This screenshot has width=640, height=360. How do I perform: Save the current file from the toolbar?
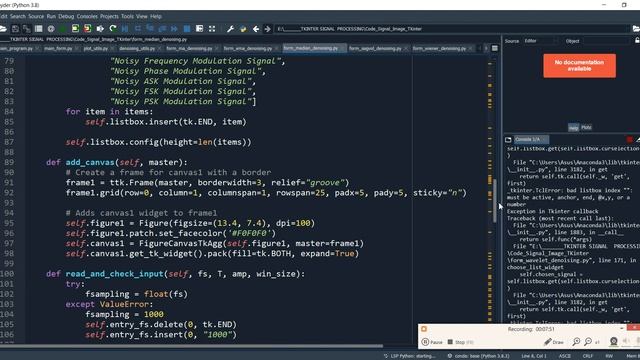(15, 29)
